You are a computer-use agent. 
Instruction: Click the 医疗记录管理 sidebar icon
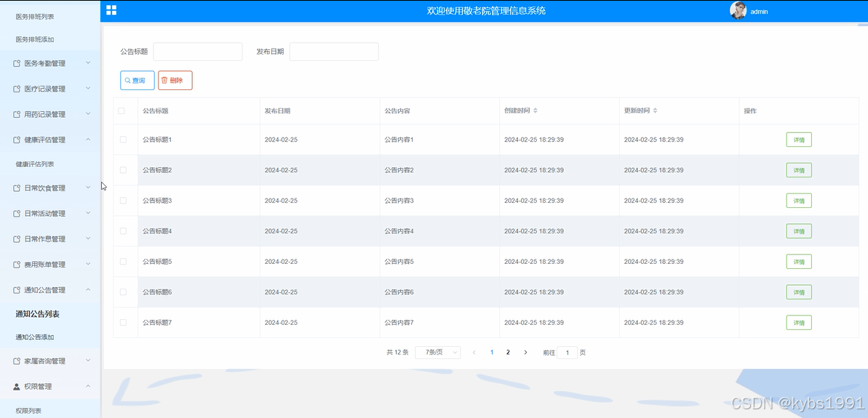pos(17,89)
